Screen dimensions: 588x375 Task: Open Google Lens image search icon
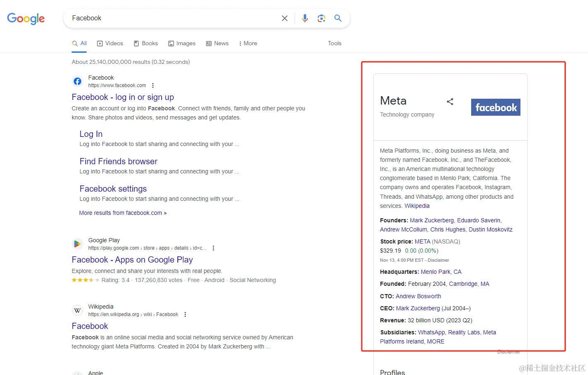pos(322,18)
